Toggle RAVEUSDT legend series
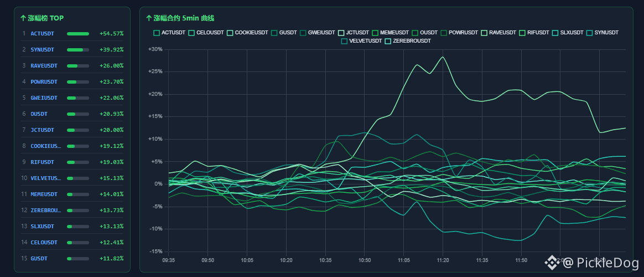 click(498, 33)
